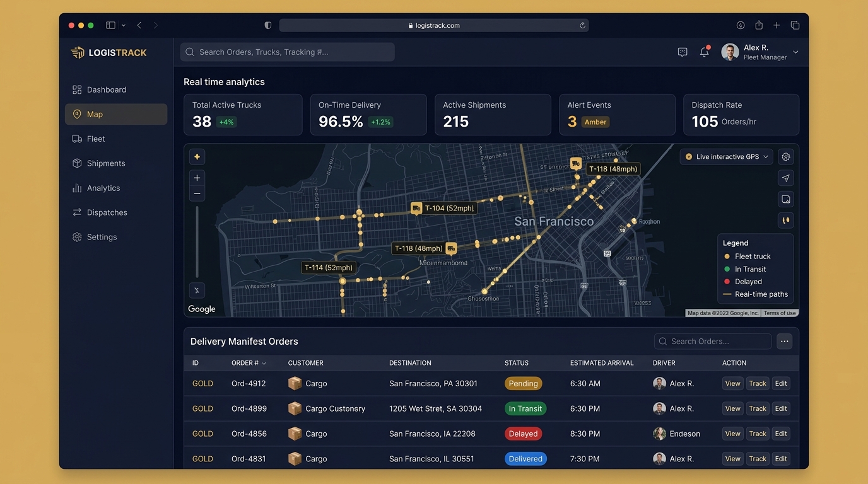868x484 pixels.
Task: Open the Fleet section
Action: 116,139
